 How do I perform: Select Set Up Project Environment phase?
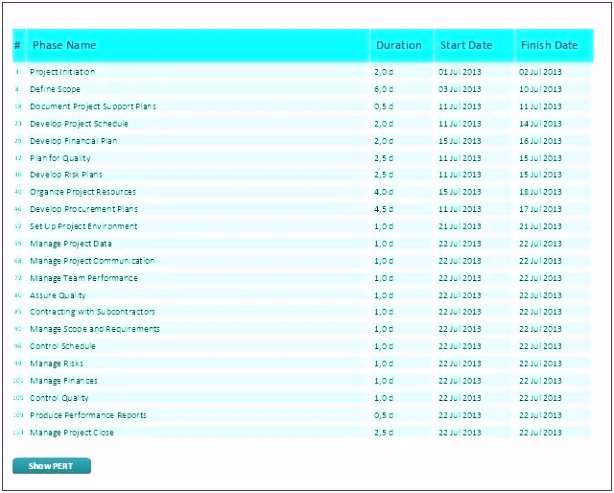coord(302,226)
